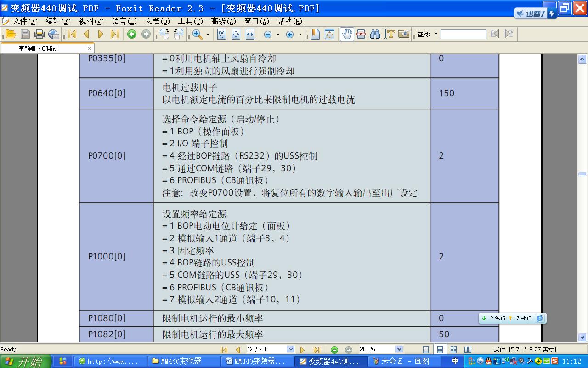Switch to 未命名 - 画图 taskbar item
588x368 pixels.
tap(405, 362)
